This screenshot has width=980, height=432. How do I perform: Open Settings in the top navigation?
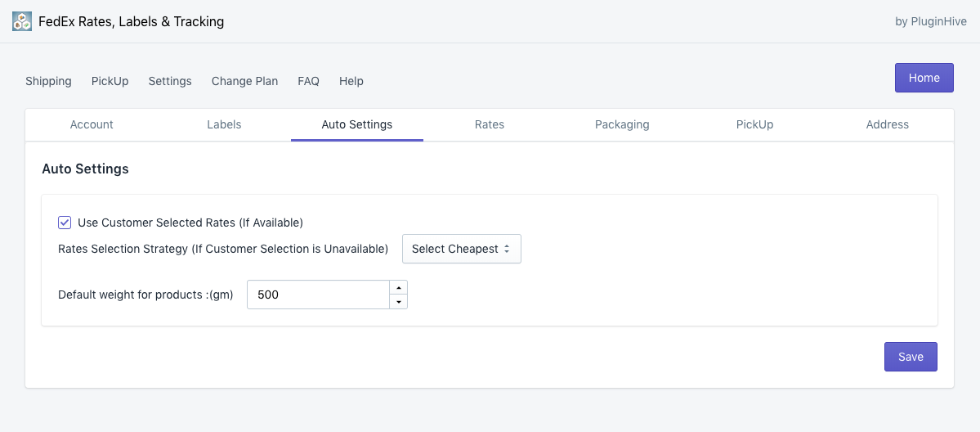coord(170,81)
